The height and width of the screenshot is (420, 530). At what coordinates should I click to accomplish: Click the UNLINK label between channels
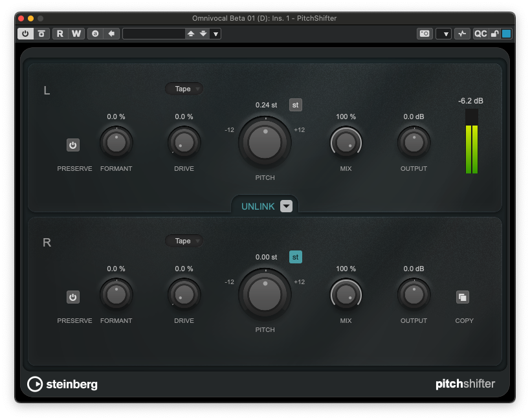click(x=258, y=206)
